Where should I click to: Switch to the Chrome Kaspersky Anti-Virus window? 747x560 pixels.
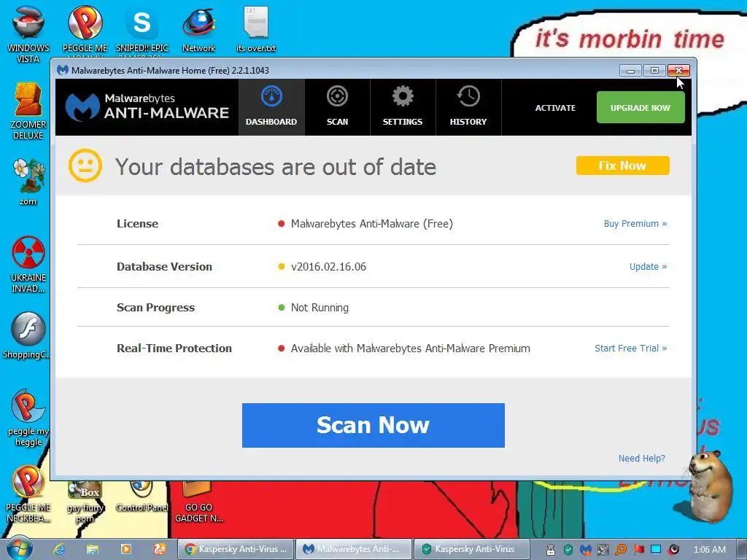pos(236,549)
